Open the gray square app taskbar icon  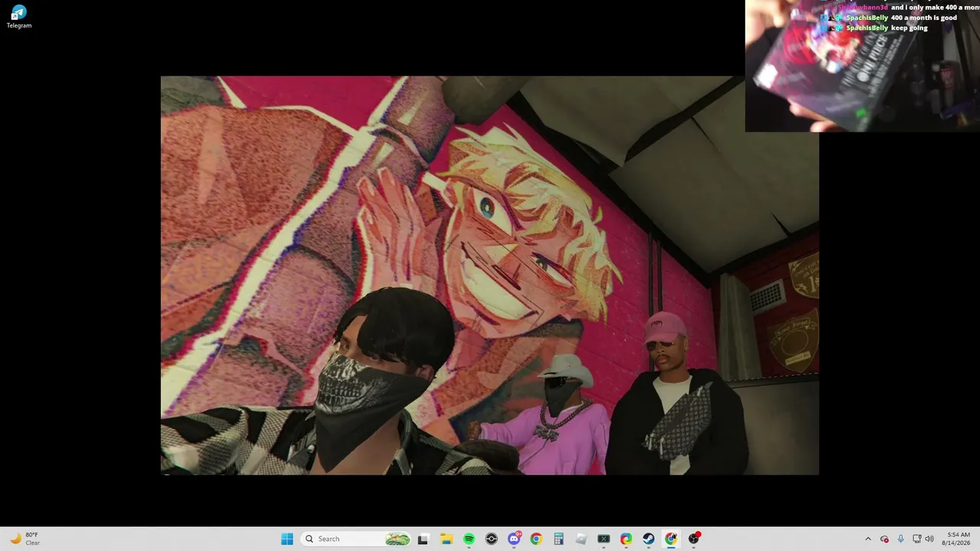click(x=581, y=539)
